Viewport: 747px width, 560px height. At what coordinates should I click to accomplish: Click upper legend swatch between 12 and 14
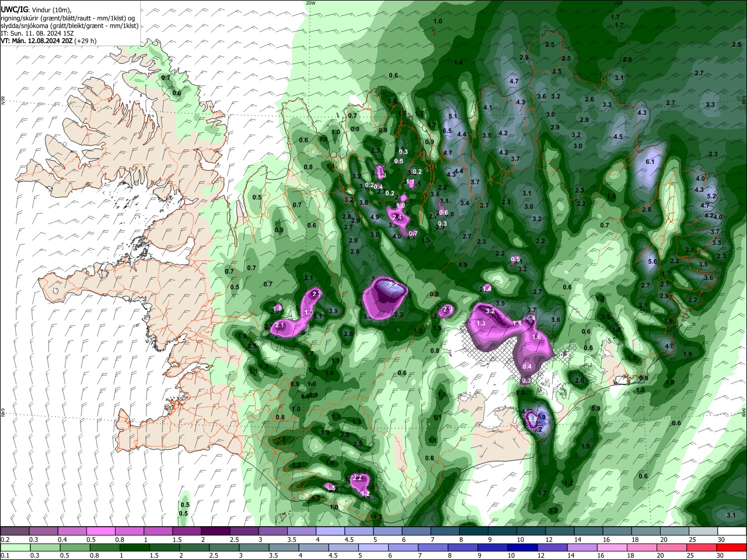pyautogui.click(x=560, y=531)
